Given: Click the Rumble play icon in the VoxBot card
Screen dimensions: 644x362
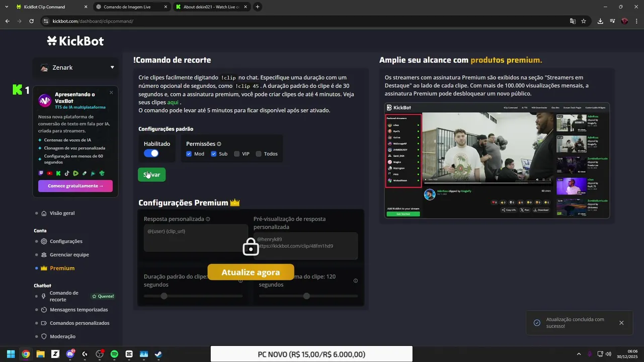Looking at the screenshot, I should 75,173.
